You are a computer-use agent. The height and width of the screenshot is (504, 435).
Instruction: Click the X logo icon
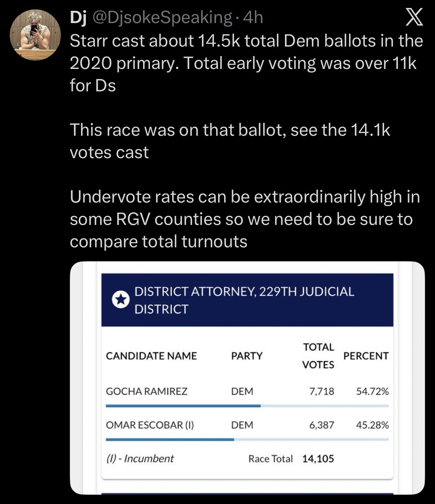pos(414,18)
